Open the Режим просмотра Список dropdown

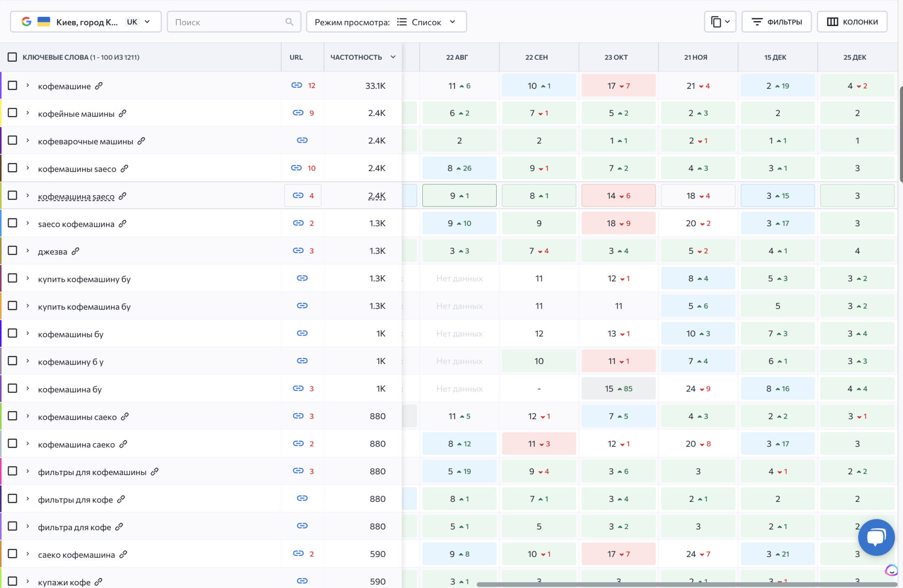386,22
